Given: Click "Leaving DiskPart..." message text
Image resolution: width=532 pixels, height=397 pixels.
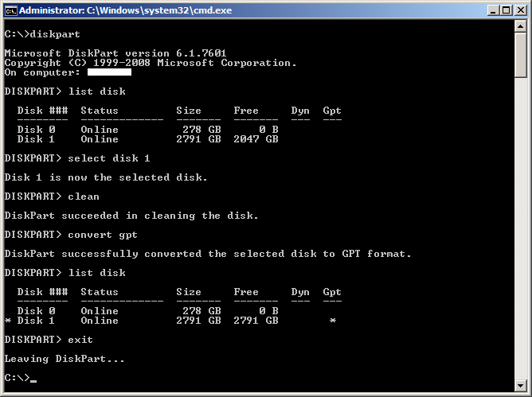Looking at the screenshot, I should pyautogui.click(x=65, y=359).
